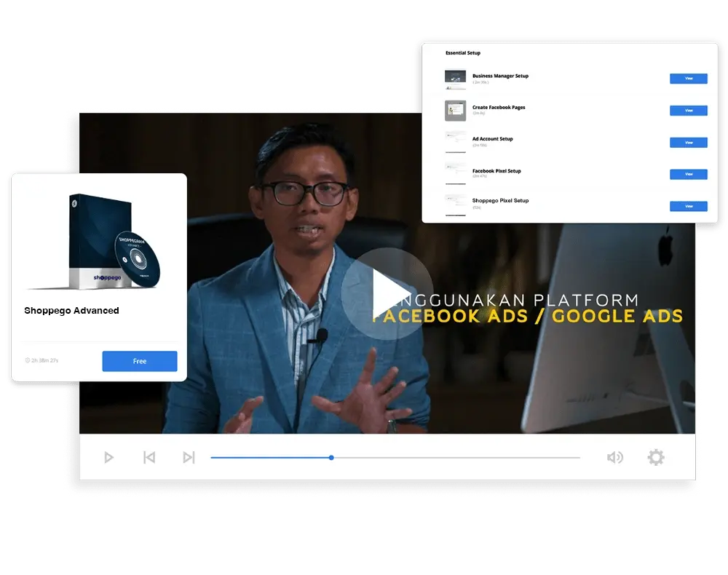View the Facebook Pixel Setup lesson

(689, 174)
